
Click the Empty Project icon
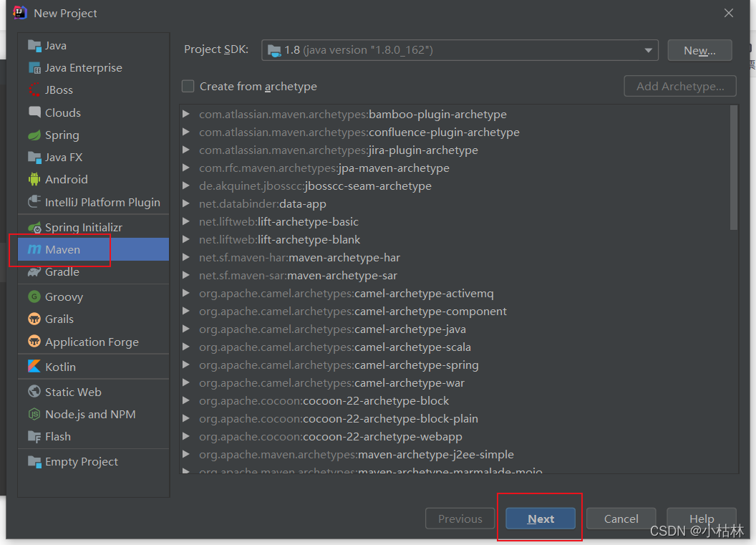coord(34,461)
